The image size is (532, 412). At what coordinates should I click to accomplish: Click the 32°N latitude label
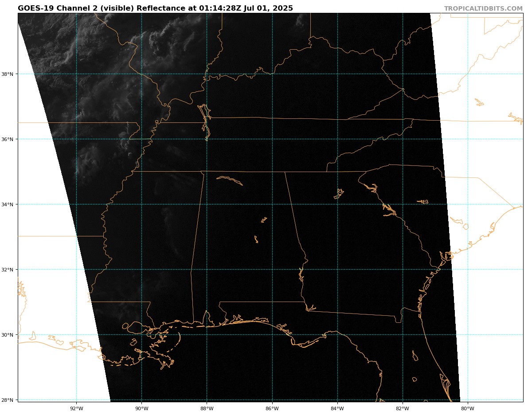pyautogui.click(x=8, y=270)
